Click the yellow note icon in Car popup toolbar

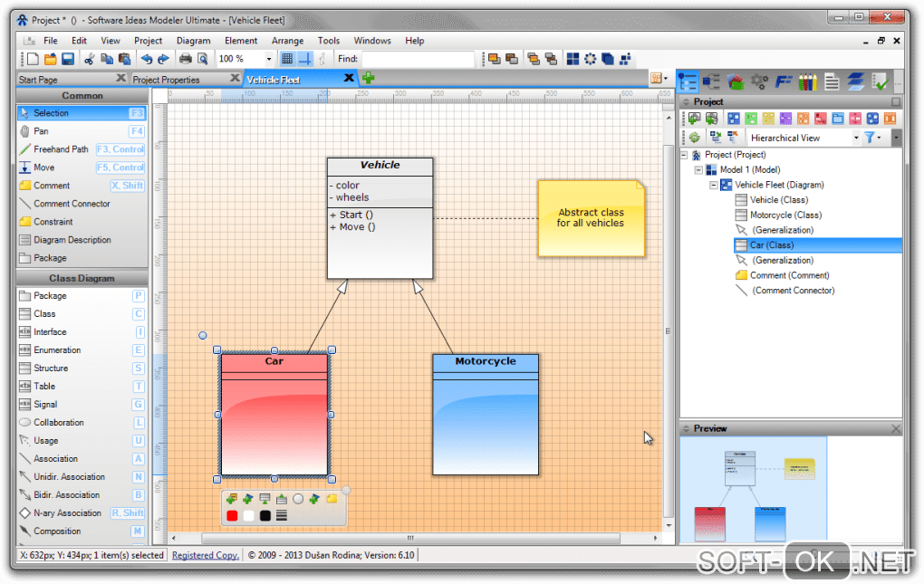tap(332, 499)
